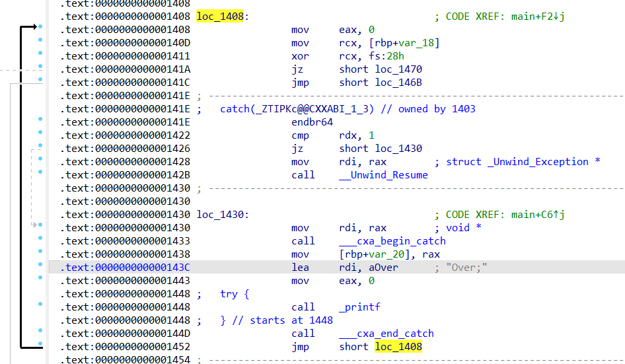The width and height of the screenshot is (625, 364).
Task: Click breakpoint dot beside call ___cxa_begin_catch
Action: pos(40,238)
